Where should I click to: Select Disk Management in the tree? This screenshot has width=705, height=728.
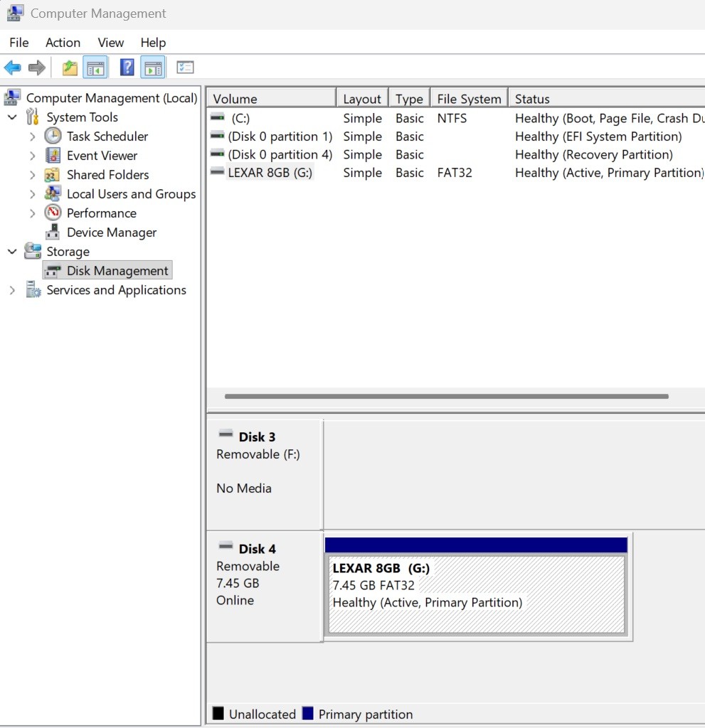117,270
